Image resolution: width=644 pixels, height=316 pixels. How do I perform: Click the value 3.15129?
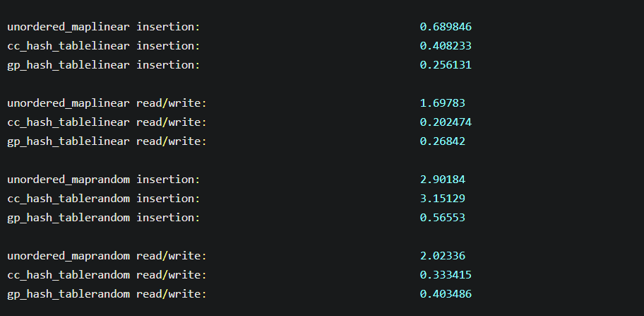pos(443,199)
